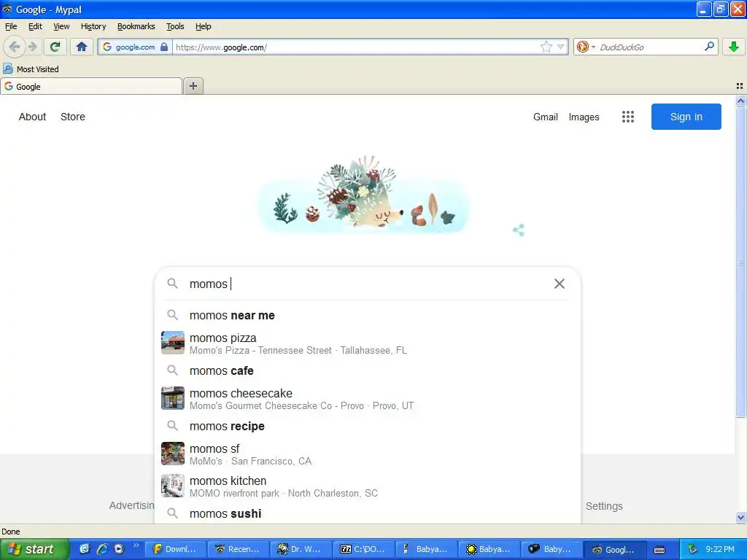Go back with the browser back arrow
This screenshot has height=560, width=747.
(x=15, y=47)
